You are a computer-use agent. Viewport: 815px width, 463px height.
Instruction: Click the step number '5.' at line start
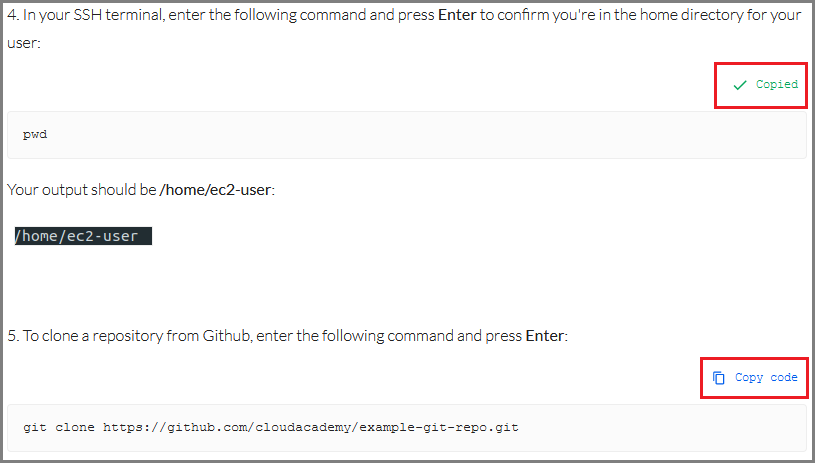[x=14, y=336]
